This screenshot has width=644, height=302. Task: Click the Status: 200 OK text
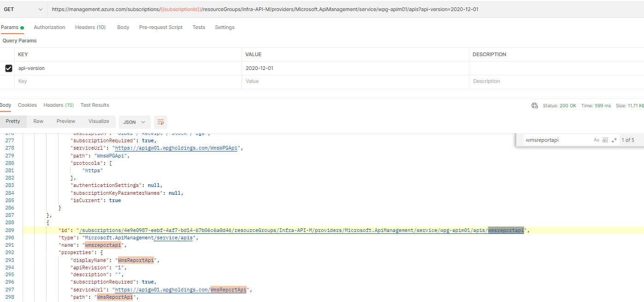[x=559, y=105]
